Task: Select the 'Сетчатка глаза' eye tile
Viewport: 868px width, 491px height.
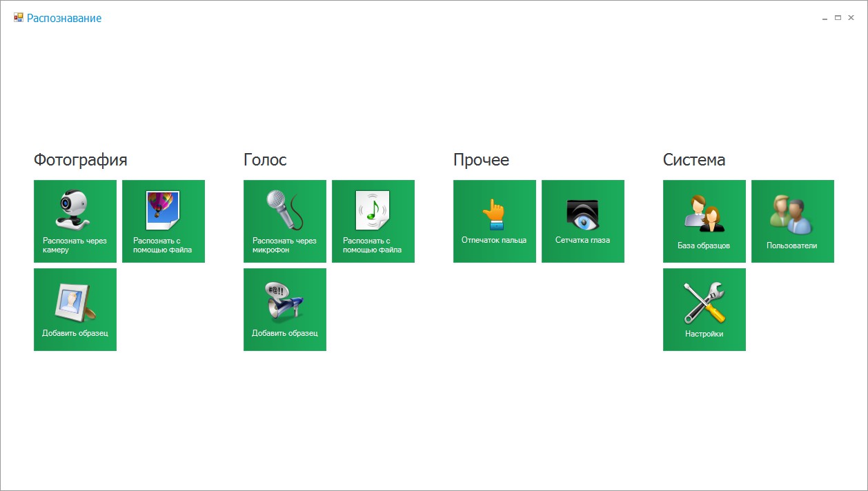Action: point(583,221)
